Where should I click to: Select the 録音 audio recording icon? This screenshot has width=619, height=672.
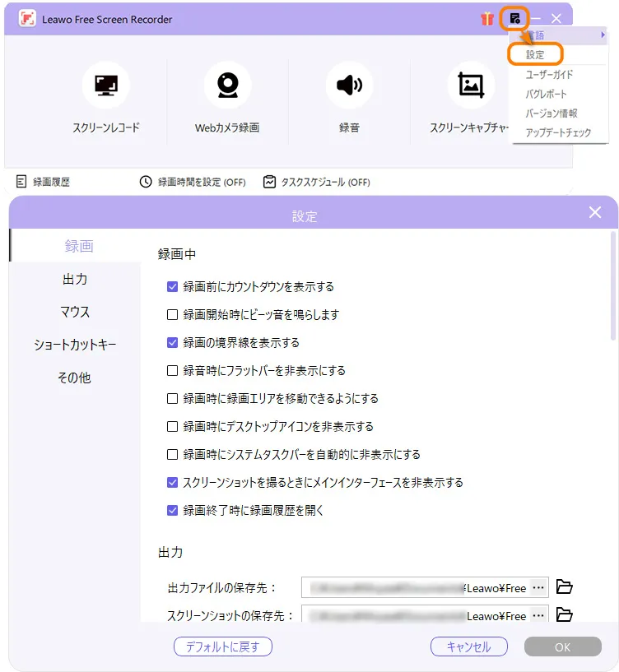click(349, 86)
